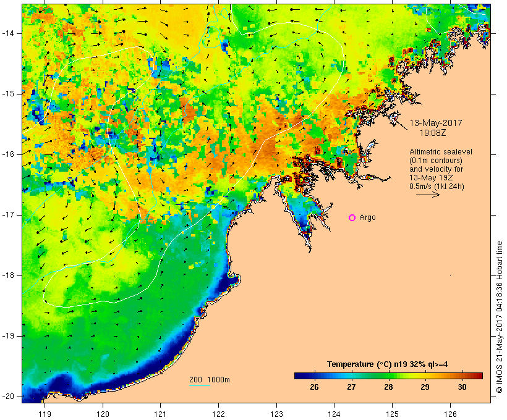Click longitude axis label '119'
507x420 pixels.
[x=45, y=414]
